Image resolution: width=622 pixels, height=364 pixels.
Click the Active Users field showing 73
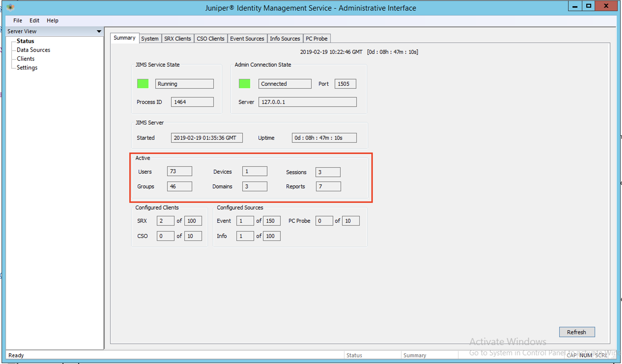coord(179,171)
